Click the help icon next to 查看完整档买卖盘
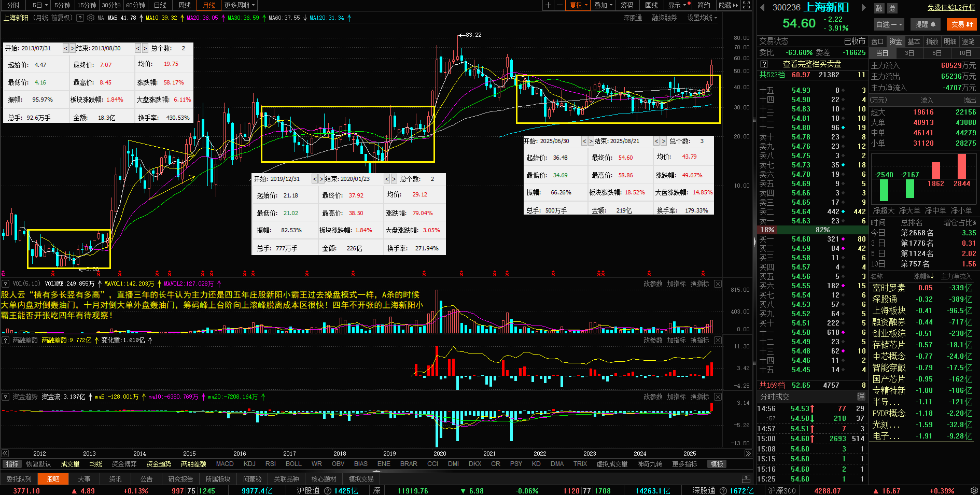This screenshot has width=980, height=495. click(x=764, y=64)
